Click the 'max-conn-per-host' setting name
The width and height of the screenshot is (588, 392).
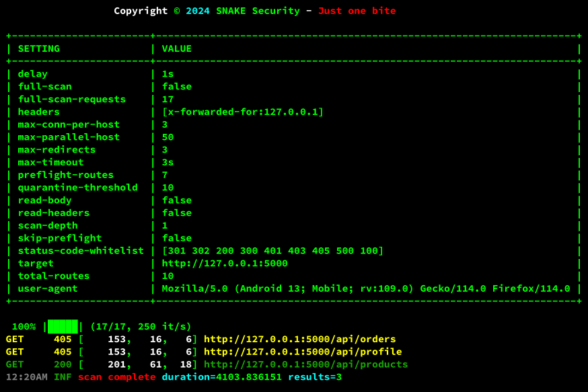tap(69, 124)
